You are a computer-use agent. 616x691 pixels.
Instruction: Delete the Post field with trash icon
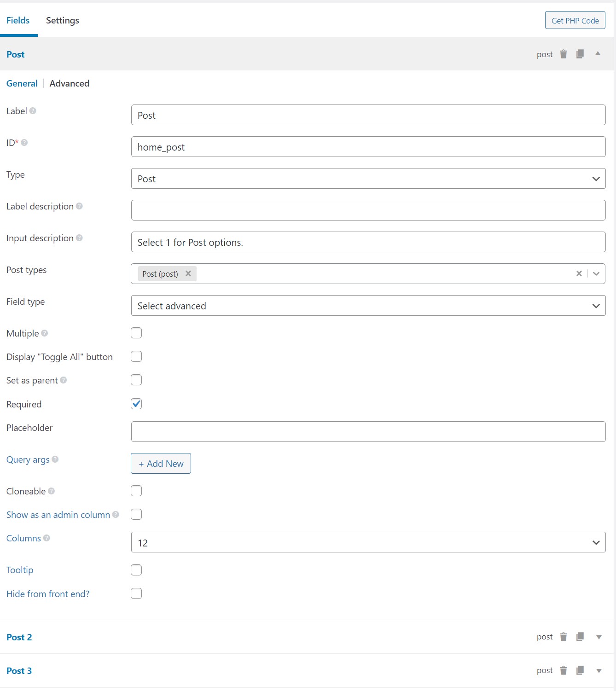coord(563,54)
